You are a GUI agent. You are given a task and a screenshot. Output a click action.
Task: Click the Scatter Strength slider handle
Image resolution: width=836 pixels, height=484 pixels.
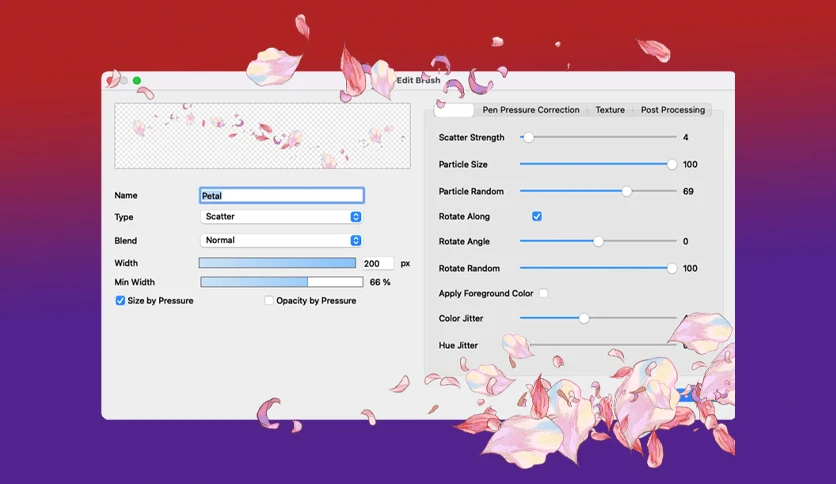[x=528, y=138]
